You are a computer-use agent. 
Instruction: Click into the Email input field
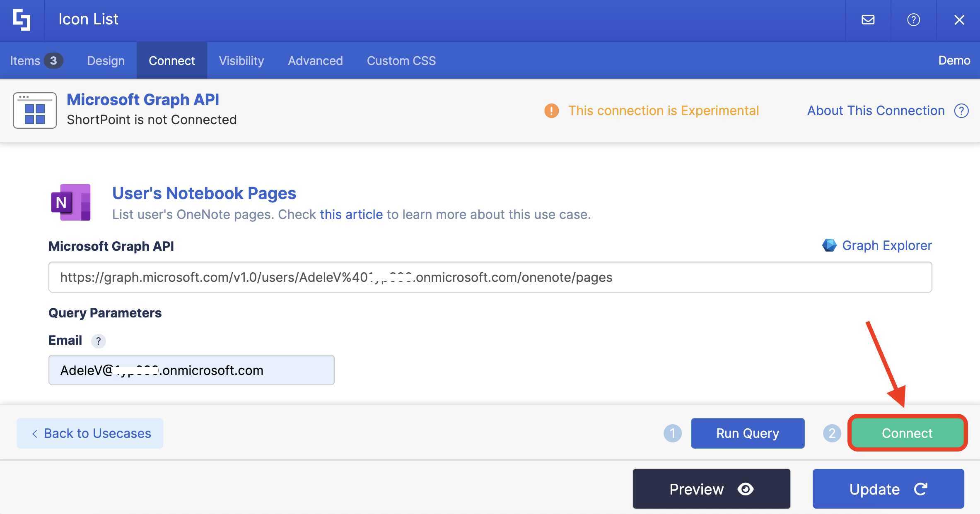point(191,370)
